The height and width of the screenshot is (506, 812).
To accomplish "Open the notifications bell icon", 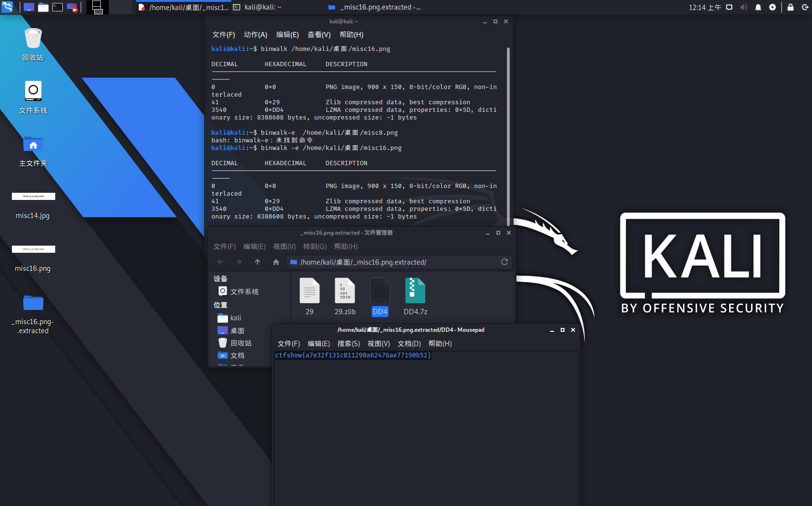I will tap(758, 7).
